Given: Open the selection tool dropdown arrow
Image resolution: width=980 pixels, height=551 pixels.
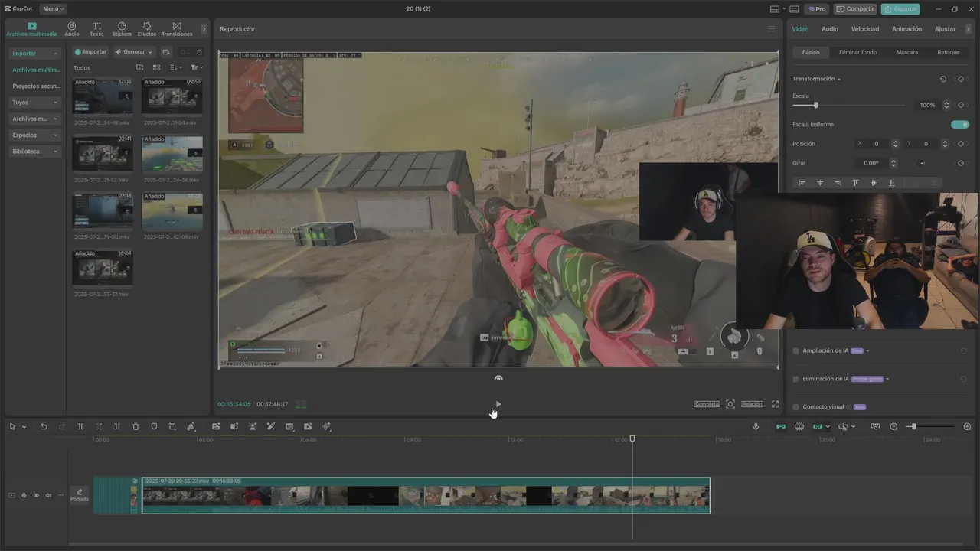Looking at the screenshot, I should pos(24,427).
